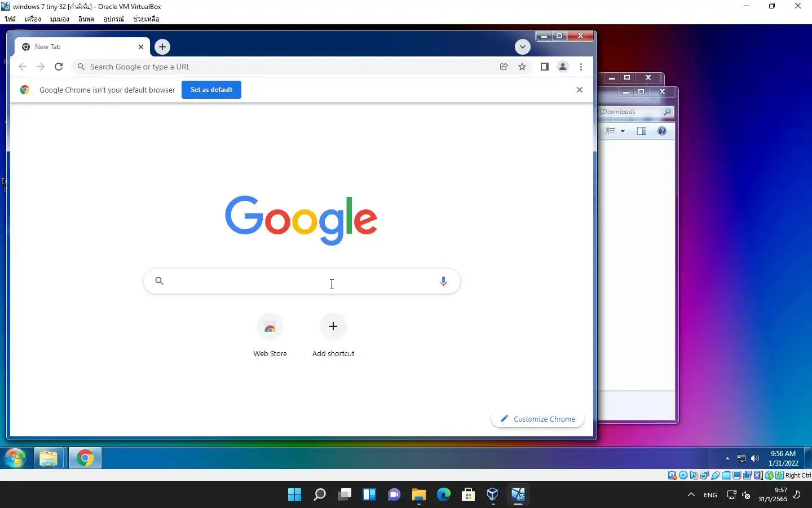Viewport: 812px width, 508px height.
Task: Open the VirtualBox มุมมอง menu
Action: pos(59,19)
